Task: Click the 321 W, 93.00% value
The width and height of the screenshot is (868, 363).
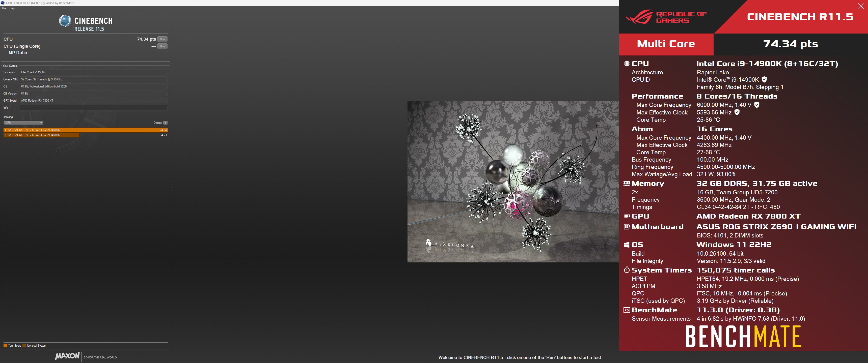Action: click(716, 174)
